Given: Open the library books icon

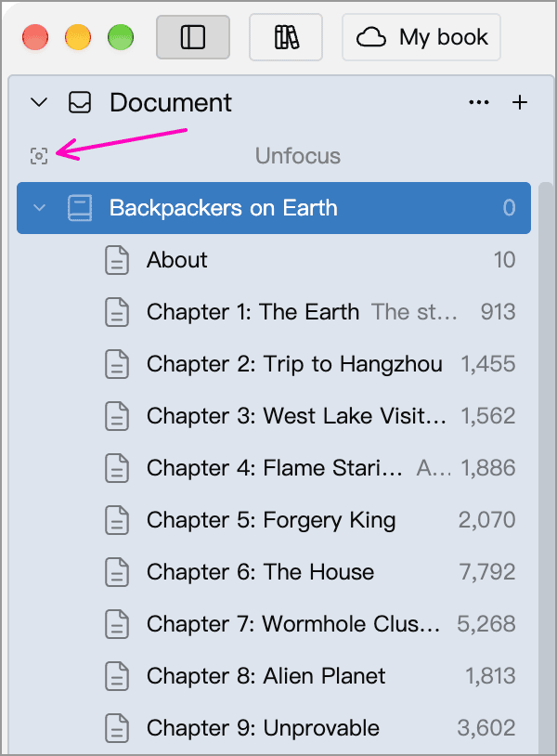Looking at the screenshot, I should pyautogui.click(x=286, y=37).
